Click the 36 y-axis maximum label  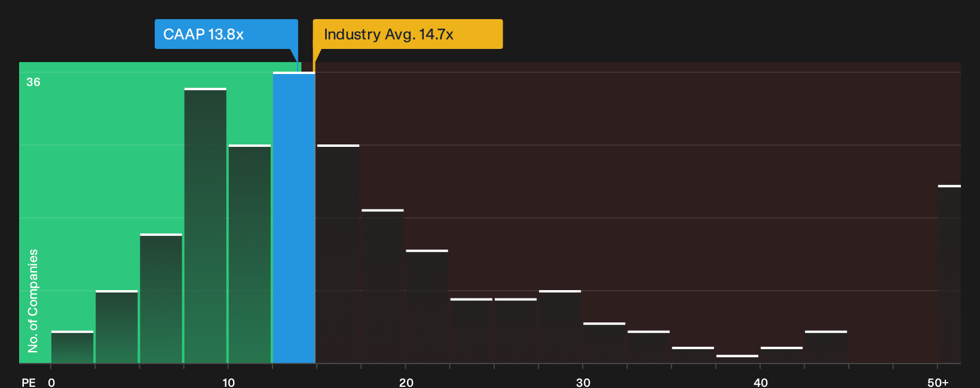[x=33, y=82]
